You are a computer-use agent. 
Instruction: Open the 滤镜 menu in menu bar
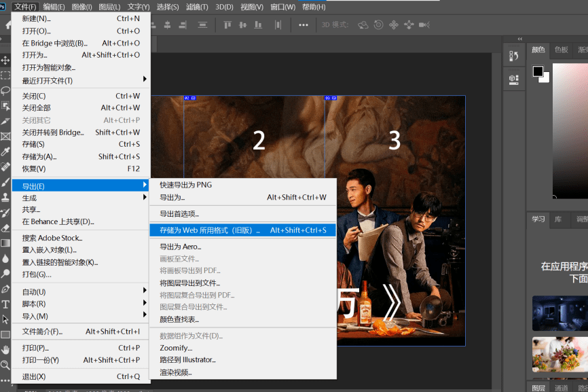(197, 7)
